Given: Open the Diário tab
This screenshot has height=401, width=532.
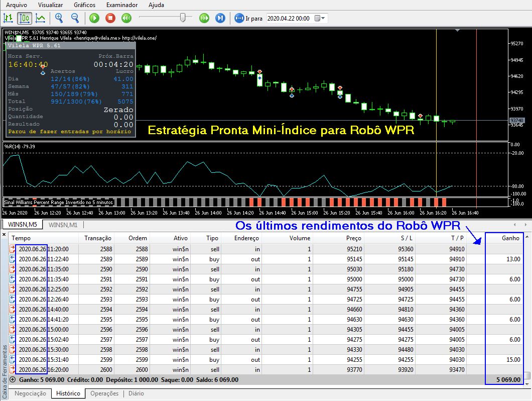Looking at the screenshot, I should point(136,393).
